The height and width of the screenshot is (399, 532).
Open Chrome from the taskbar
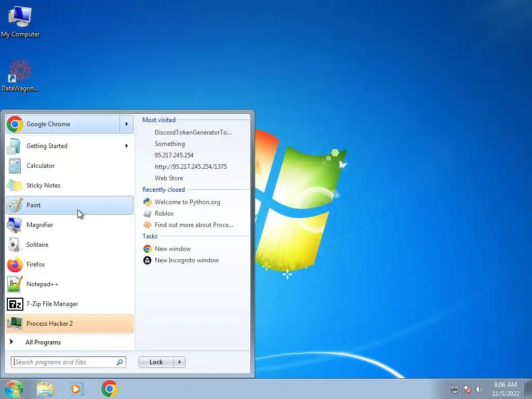pyautogui.click(x=109, y=389)
